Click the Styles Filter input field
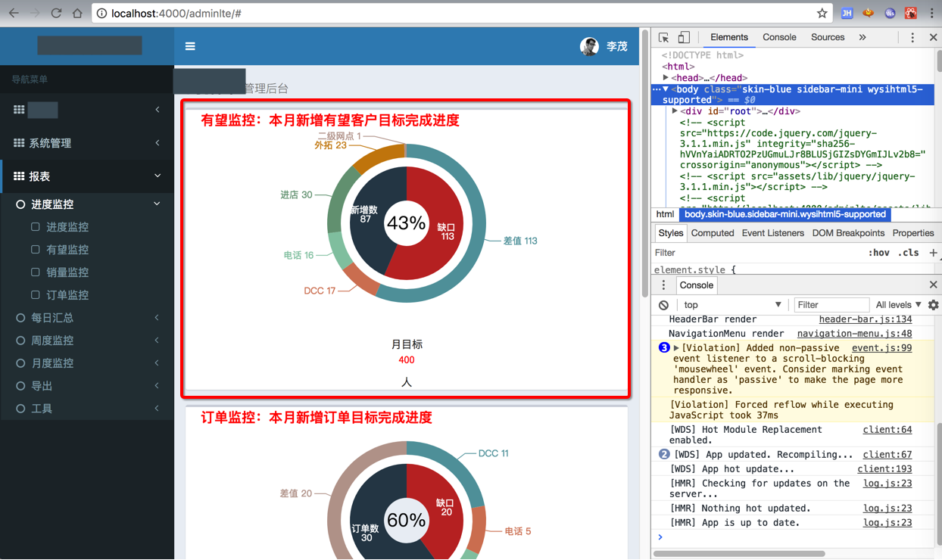 pyautogui.click(x=757, y=253)
